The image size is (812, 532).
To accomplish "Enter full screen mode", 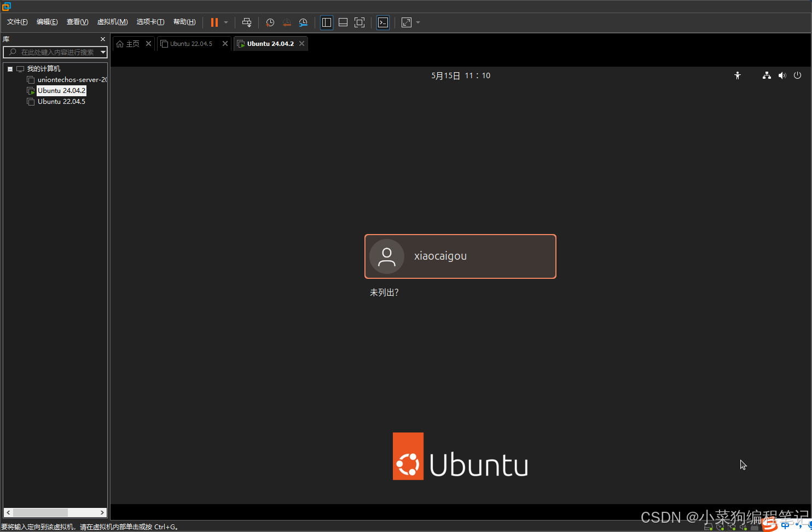I will click(359, 22).
